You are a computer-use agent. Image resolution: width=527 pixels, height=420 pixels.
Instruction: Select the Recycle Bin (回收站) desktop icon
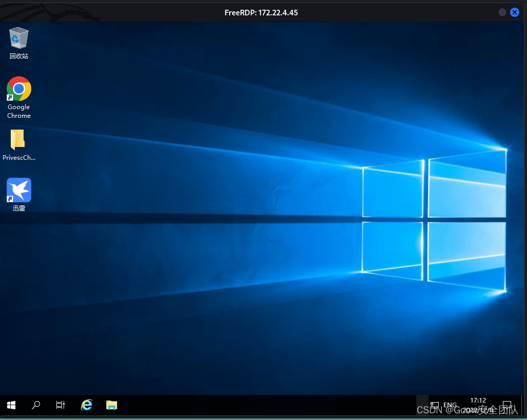(x=19, y=44)
